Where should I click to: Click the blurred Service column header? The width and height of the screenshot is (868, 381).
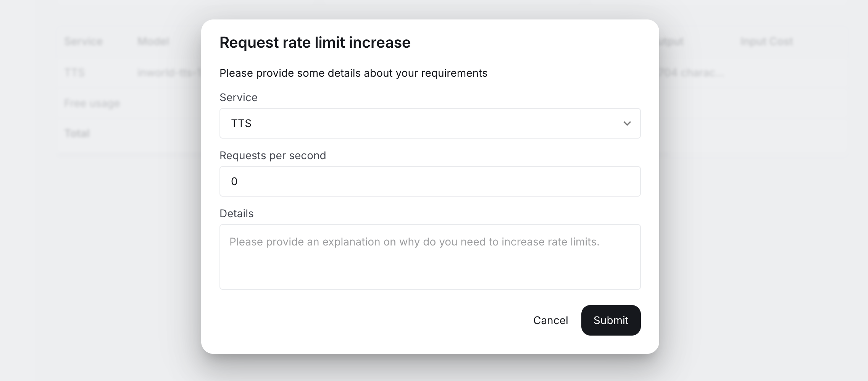click(x=84, y=41)
